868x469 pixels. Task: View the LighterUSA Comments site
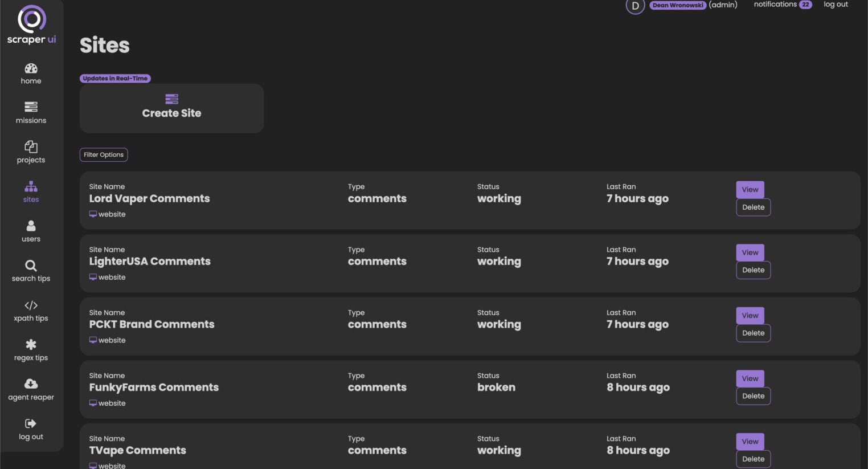750,252
